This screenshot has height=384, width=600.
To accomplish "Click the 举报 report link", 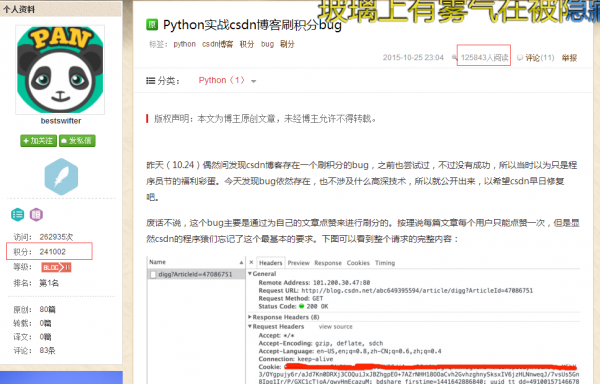I will click(569, 57).
